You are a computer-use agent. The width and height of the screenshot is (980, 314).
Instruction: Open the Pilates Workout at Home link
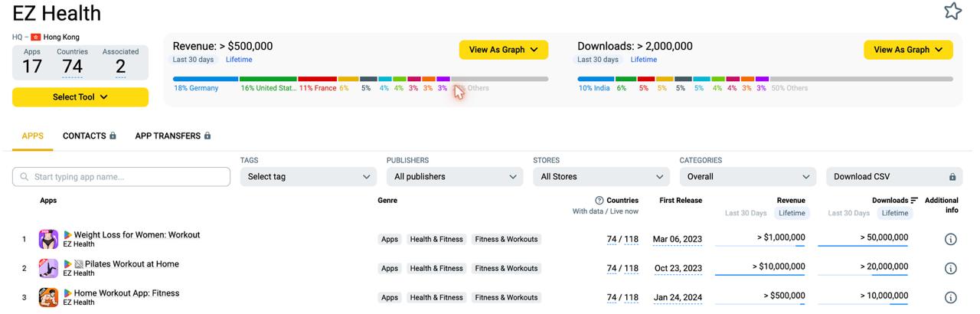[132, 264]
